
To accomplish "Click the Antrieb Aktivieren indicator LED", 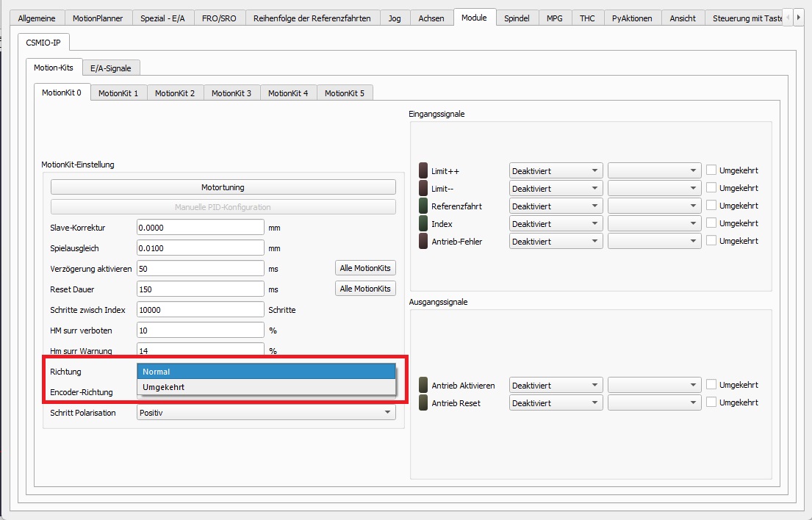I will [423, 385].
